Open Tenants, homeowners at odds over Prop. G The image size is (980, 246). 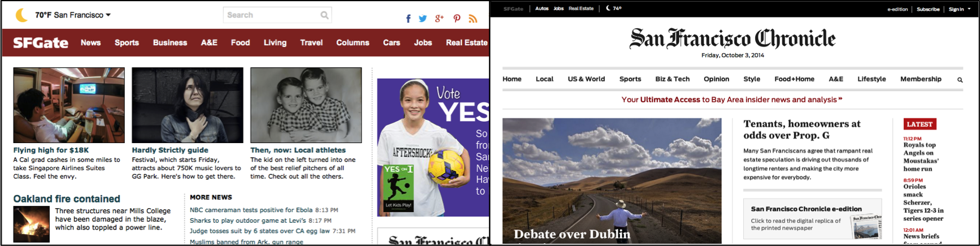pyautogui.click(x=802, y=130)
